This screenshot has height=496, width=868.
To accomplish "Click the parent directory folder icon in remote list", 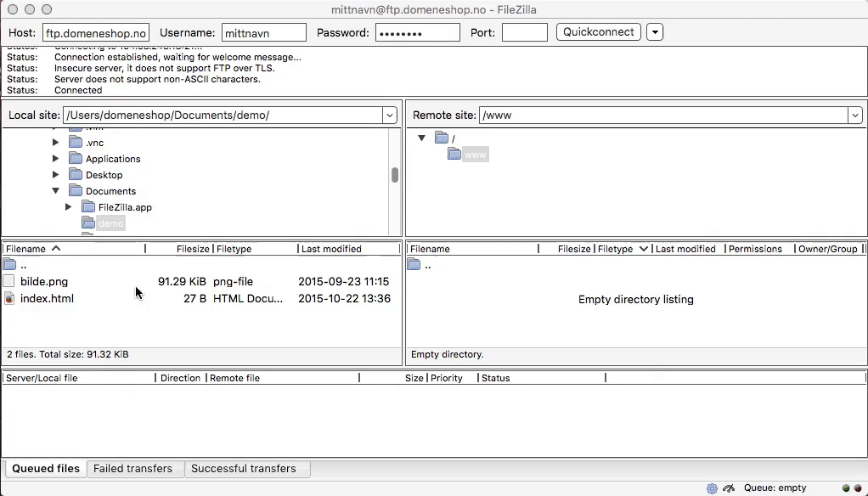I will coord(414,265).
